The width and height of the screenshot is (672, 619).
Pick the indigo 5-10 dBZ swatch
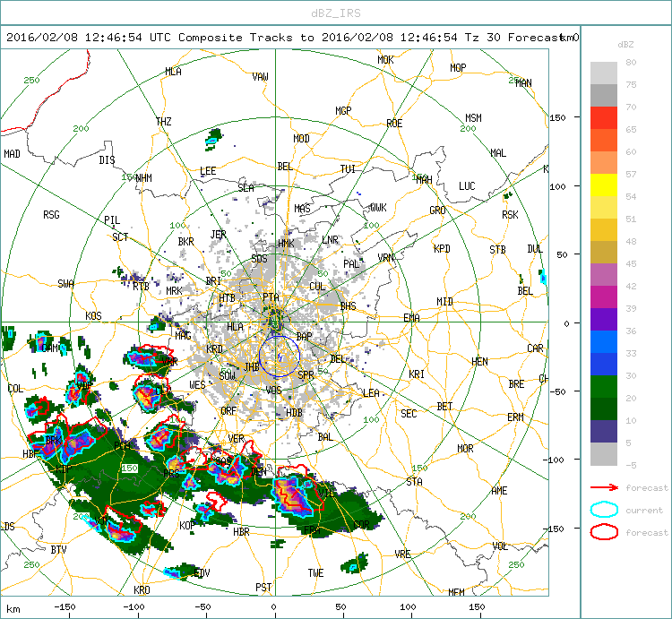603,432
